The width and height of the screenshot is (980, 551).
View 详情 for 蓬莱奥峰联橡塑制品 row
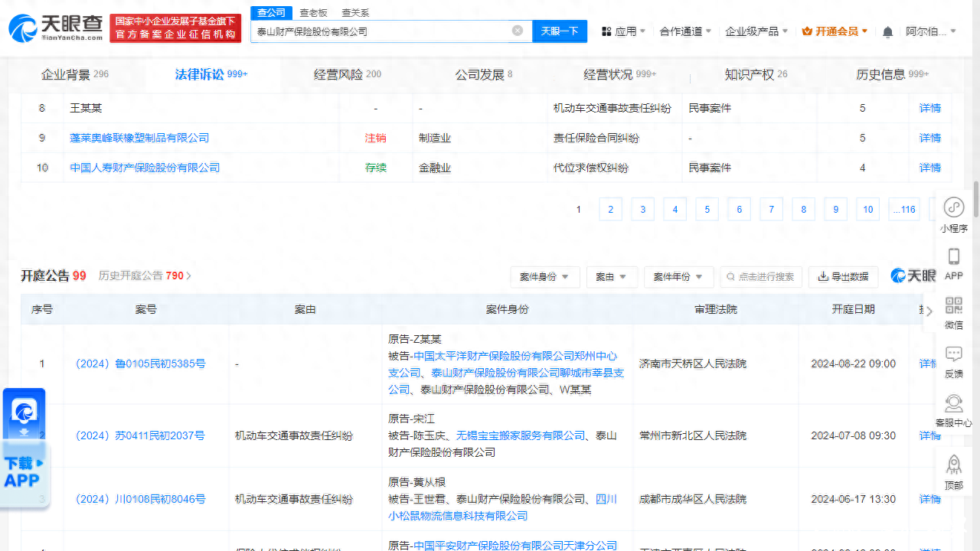(x=930, y=138)
